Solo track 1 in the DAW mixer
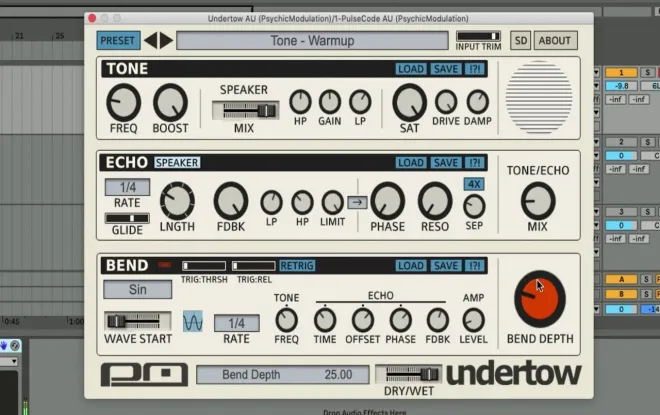This screenshot has width=660, height=415. [x=647, y=72]
